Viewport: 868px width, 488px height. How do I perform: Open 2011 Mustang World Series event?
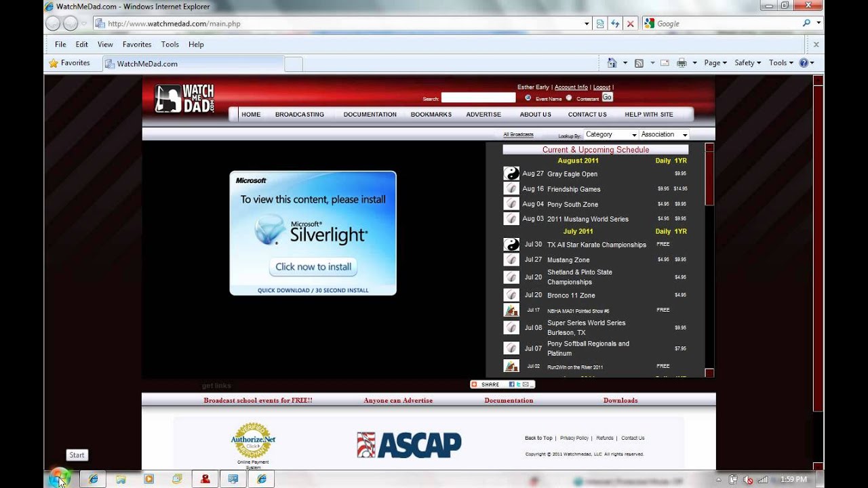[x=588, y=219]
